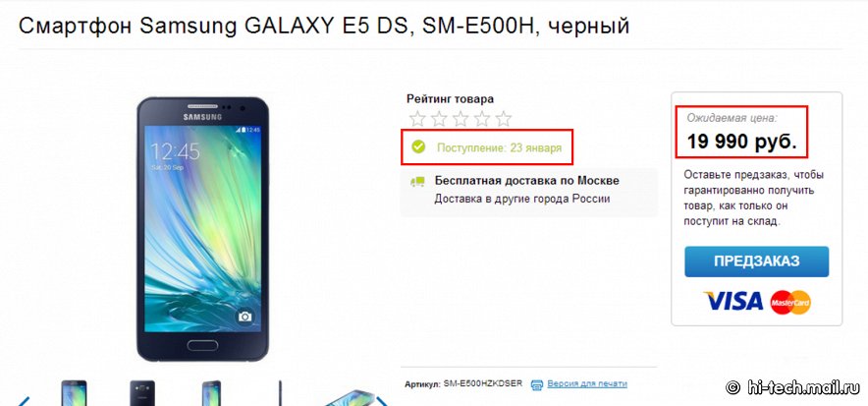The height and width of the screenshot is (406, 868).
Task: Click the ПРЕДЗАКАЗ preorder button
Action: [x=757, y=261]
